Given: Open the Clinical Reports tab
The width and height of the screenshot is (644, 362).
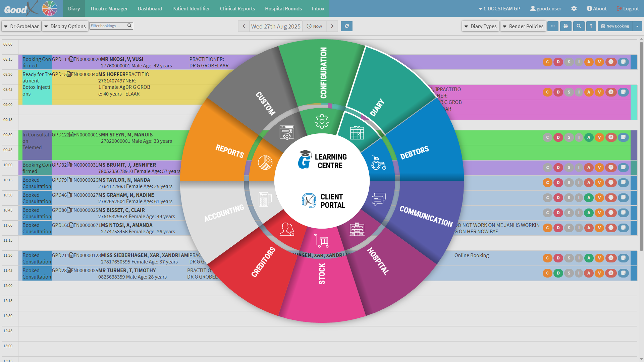Looking at the screenshot, I should click(237, 9).
